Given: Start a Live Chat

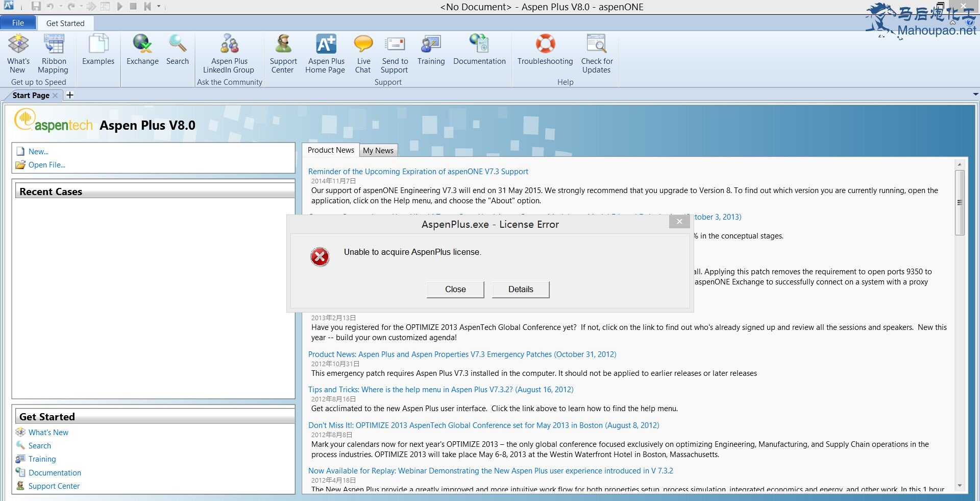Looking at the screenshot, I should 363,54.
